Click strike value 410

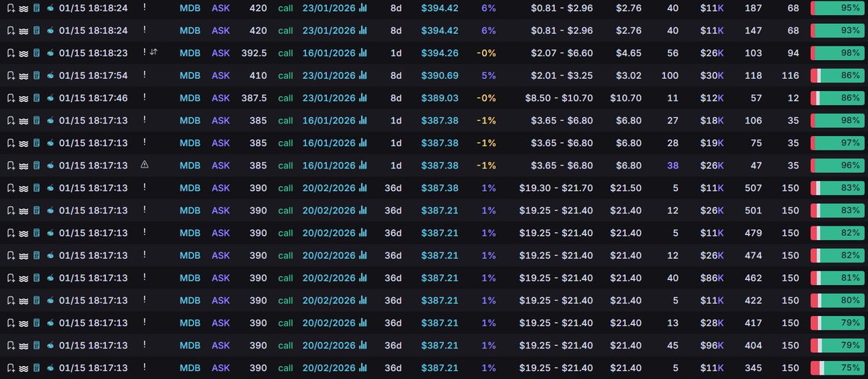258,76
